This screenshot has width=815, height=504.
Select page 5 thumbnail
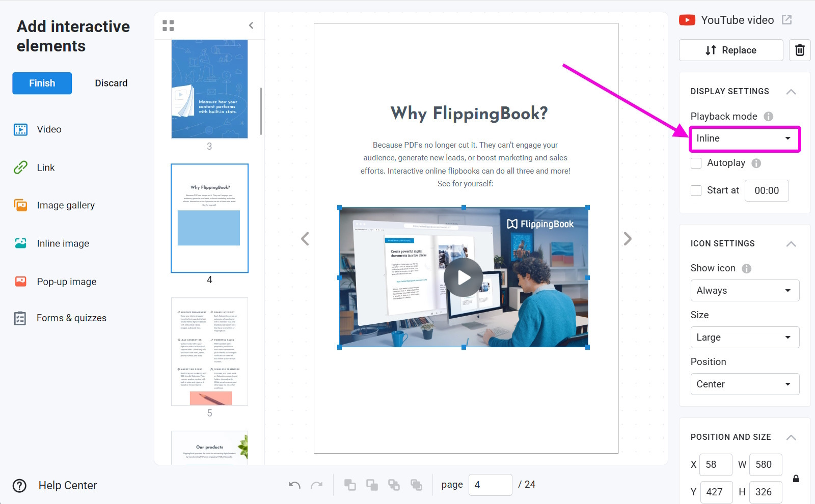[x=209, y=352]
